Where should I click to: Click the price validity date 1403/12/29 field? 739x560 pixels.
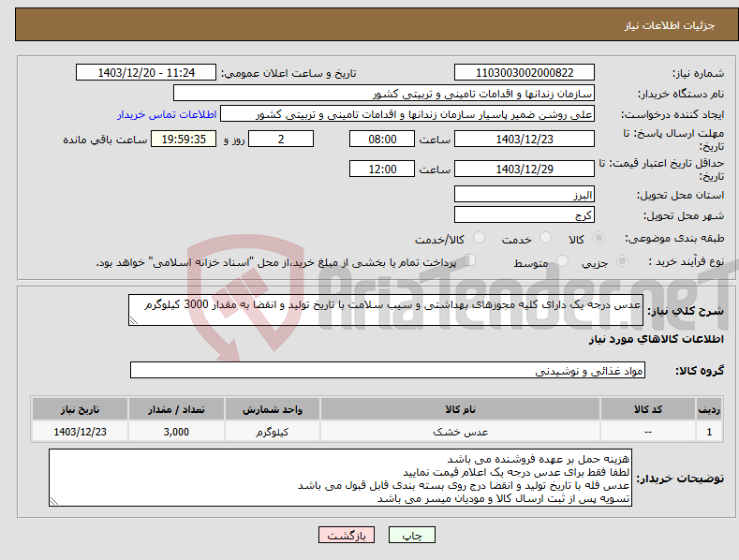[525, 169]
